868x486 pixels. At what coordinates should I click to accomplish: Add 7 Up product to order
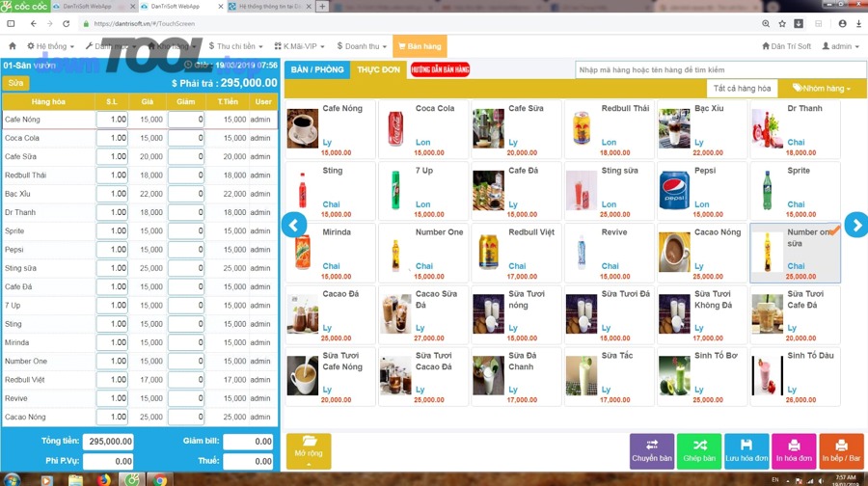(424, 191)
